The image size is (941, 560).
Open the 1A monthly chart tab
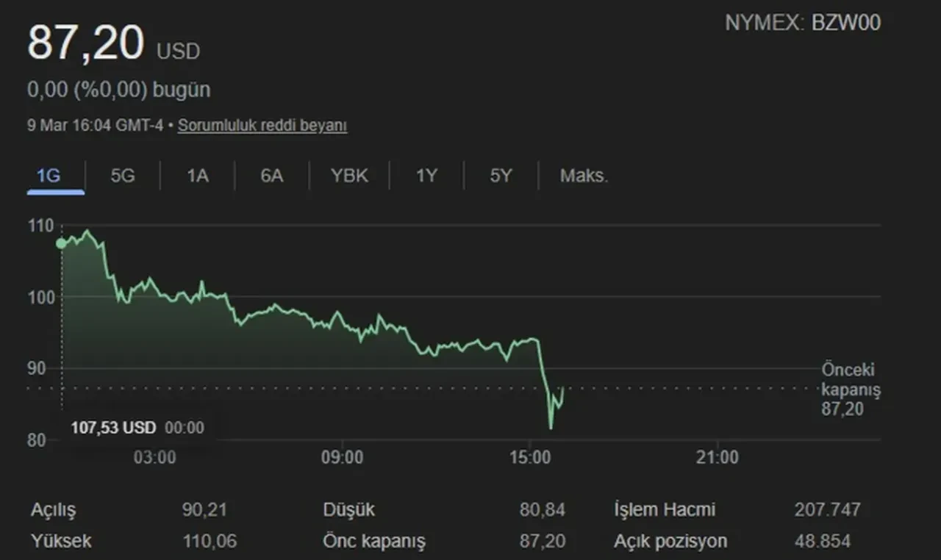coord(197,176)
